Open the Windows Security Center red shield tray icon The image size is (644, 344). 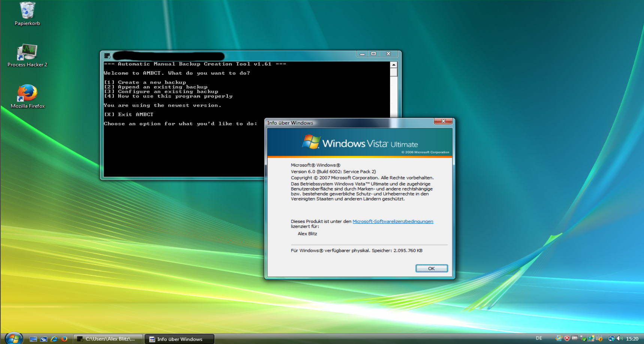[567, 338]
